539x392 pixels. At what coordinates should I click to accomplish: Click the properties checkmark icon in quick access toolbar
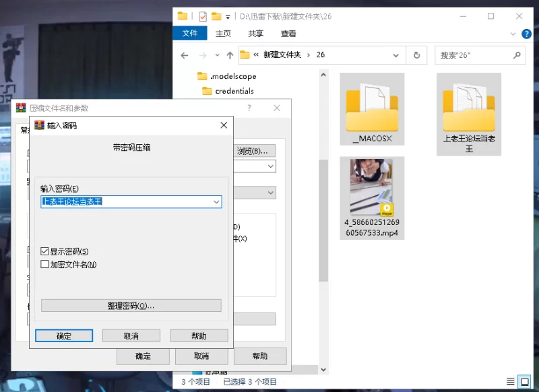[x=203, y=16]
